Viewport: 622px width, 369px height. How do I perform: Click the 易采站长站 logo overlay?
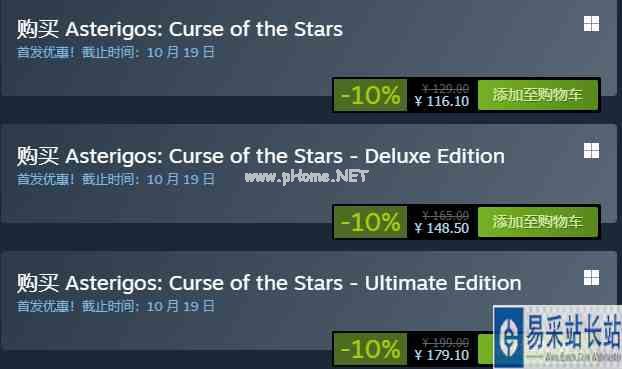[x=557, y=337]
